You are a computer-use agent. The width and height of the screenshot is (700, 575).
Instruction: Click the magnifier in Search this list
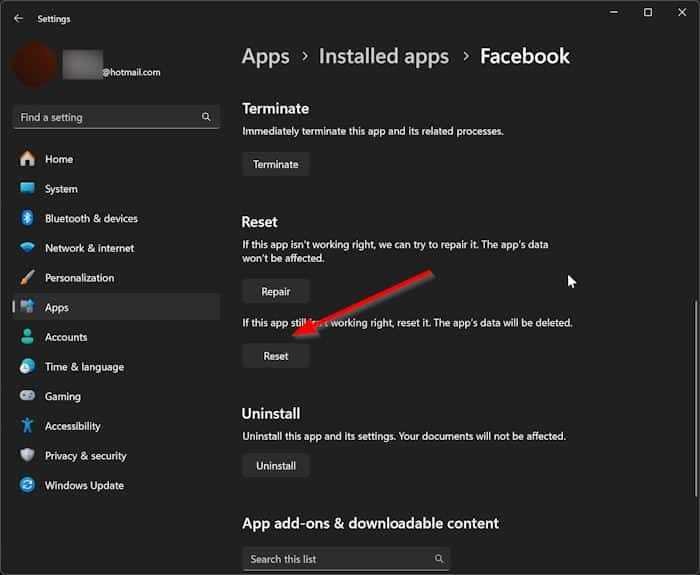tap(439, 558)
